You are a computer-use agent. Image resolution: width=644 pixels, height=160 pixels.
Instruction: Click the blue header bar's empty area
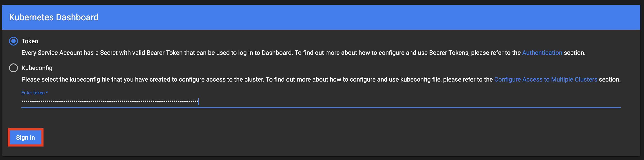click(350, 17)
